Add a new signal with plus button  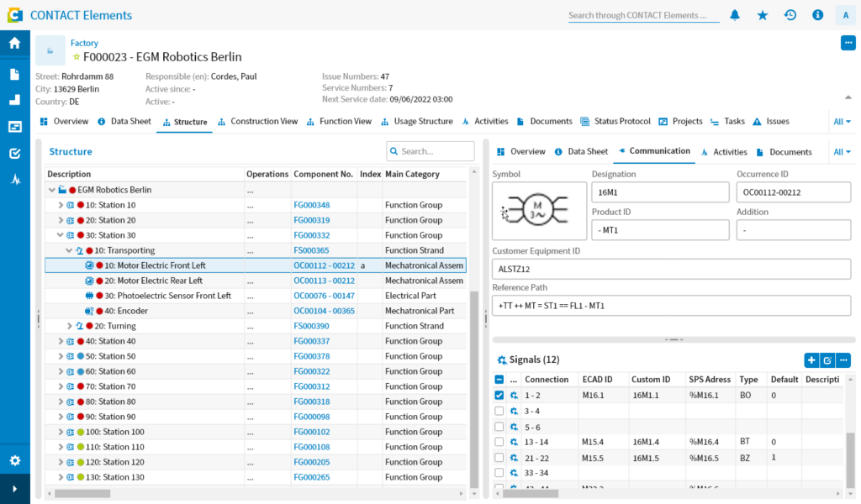tap(811, 360)
